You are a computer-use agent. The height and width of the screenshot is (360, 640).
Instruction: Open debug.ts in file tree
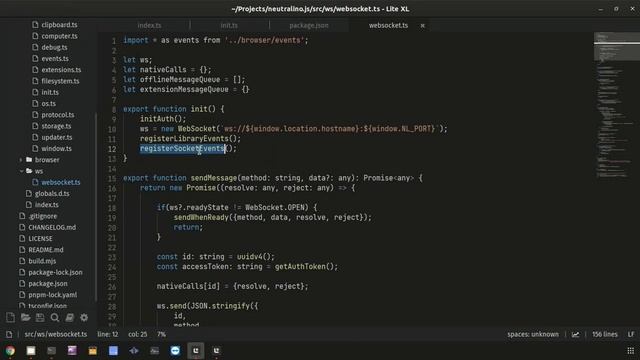pyautogui.click(x=54, y=47)
